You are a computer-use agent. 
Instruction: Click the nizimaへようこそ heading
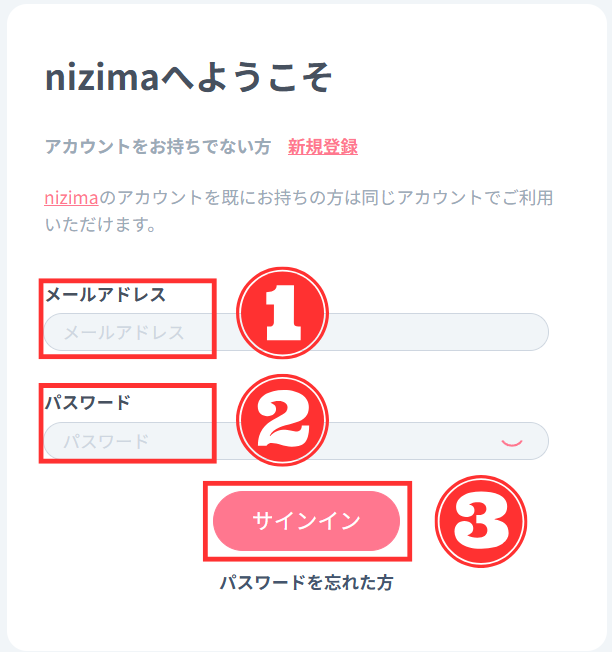[188, 79]
